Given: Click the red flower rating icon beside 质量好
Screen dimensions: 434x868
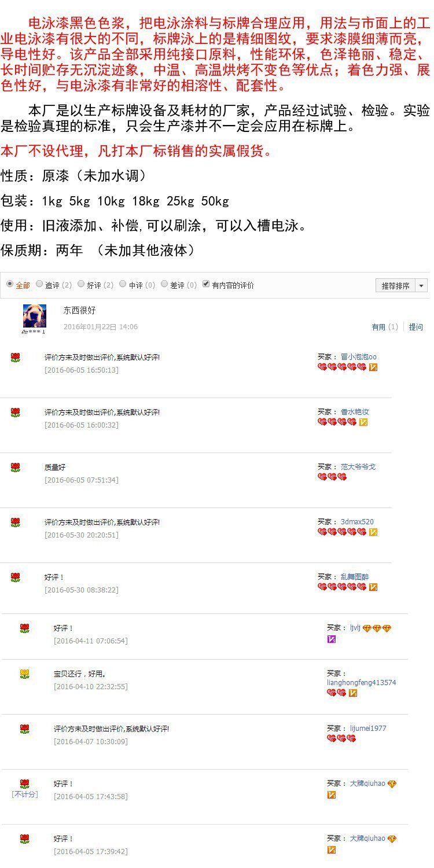Looking at the screenshot, I should [16, 468].
